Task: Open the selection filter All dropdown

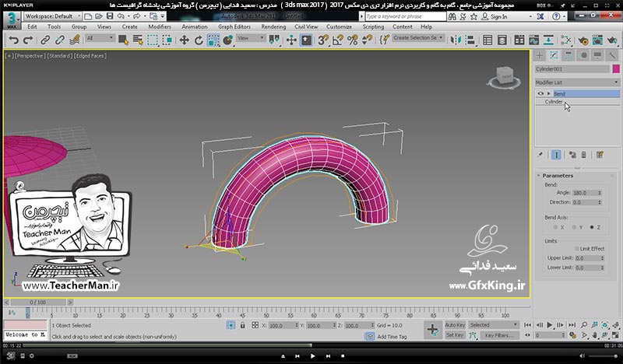Action: coord(100,38)
